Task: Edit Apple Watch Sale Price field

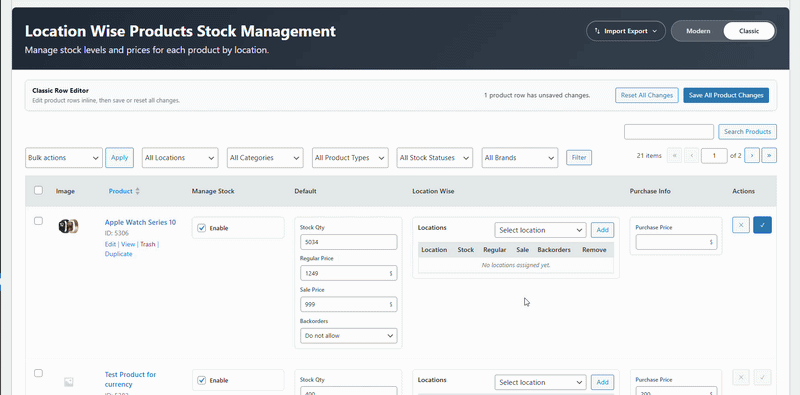Action: pos(348,305)
